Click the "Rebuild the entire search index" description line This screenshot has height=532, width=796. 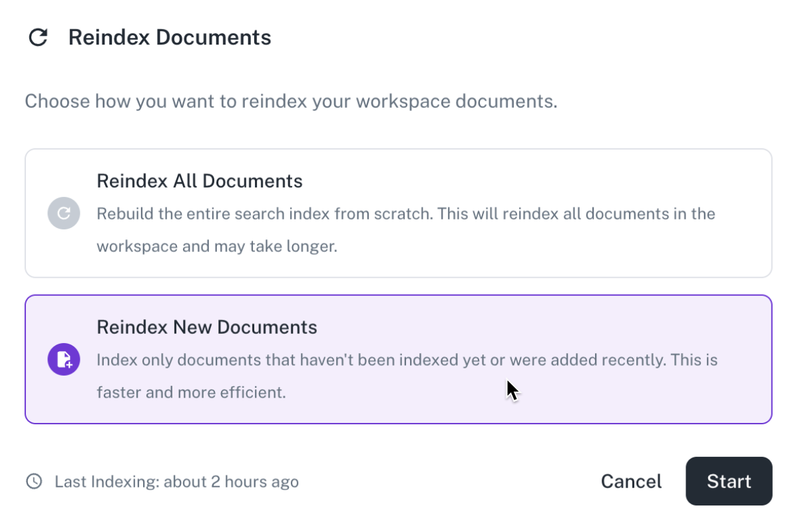click(405, 214)
